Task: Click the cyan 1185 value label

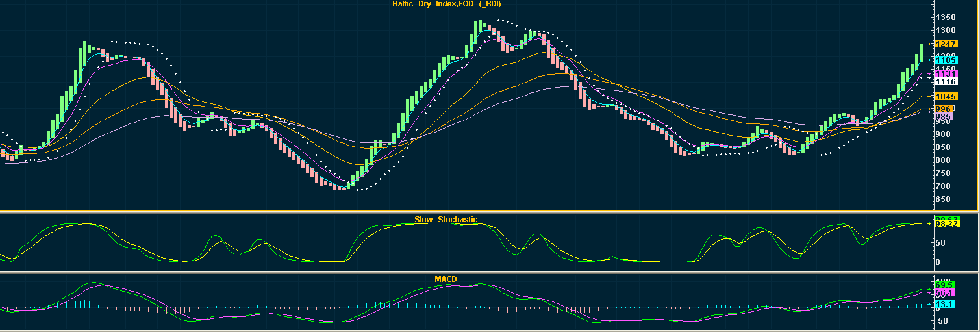Action: pos(946,60)
